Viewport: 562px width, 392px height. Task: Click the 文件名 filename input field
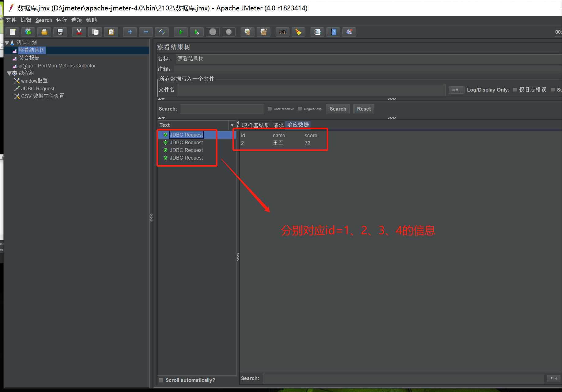(x=311, y=90)
